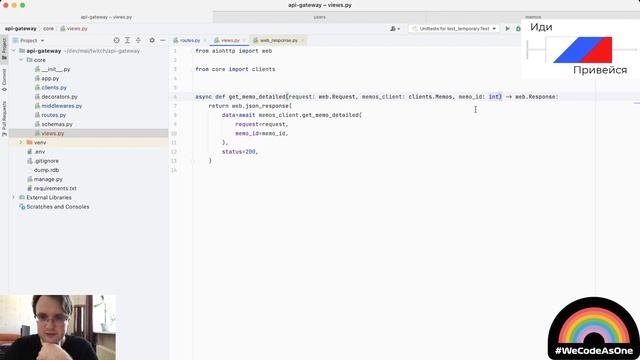
Task: Click the locate-in-tree target icon in Project panel
Action: tap(116, 40)
